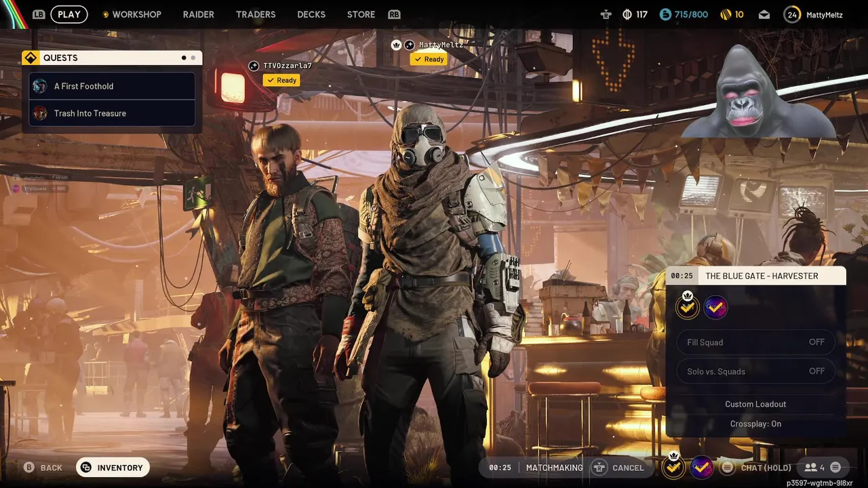
Task: Click the MATCHMAKING status label
Action: [x=554, y=468]
